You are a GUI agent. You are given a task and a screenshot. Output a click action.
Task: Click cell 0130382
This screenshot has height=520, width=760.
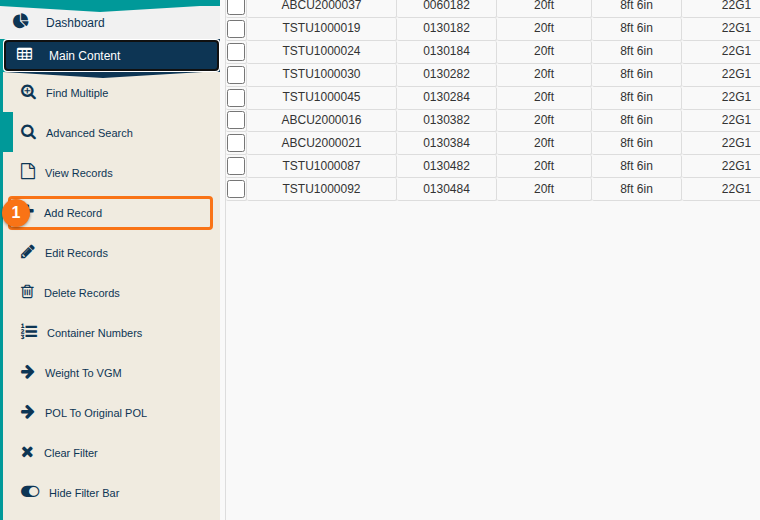click(x=446, y=120)
